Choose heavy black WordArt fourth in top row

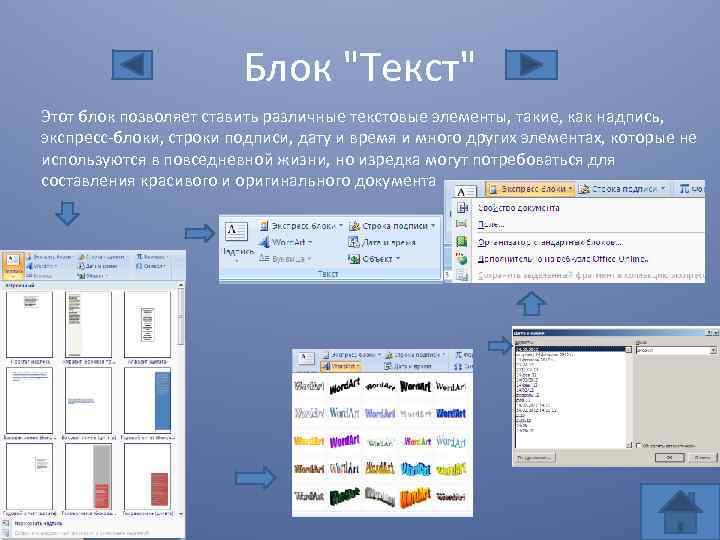tap(415, 386)
